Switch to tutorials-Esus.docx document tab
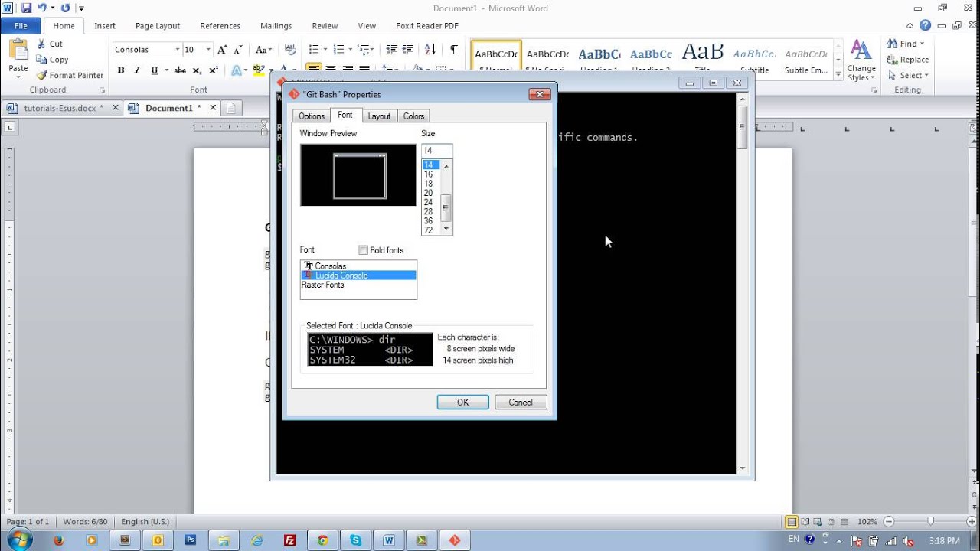The height and width of the screenshot is (551, 980). click(x=60, y=108)
